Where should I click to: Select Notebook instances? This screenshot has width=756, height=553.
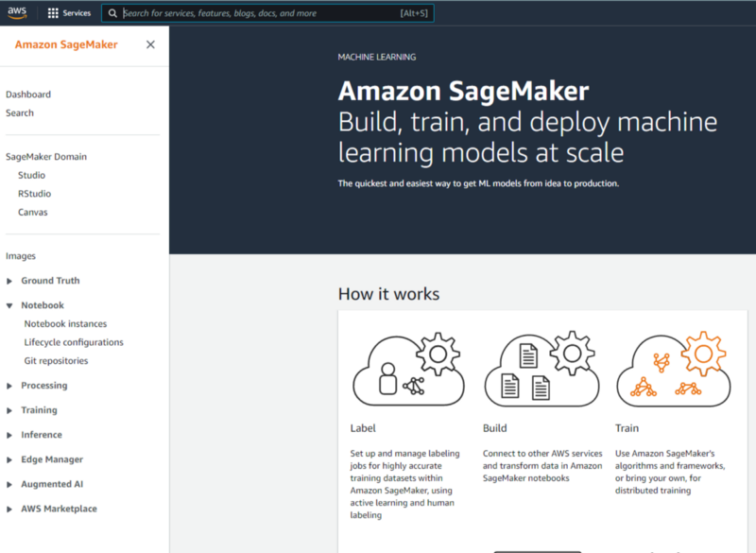pos(65,324)
